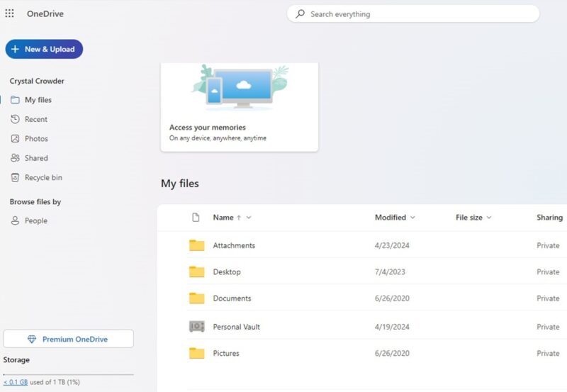The image size is (567, 392).
Task: Click Private in the Documents row
Action: point(548,298)
